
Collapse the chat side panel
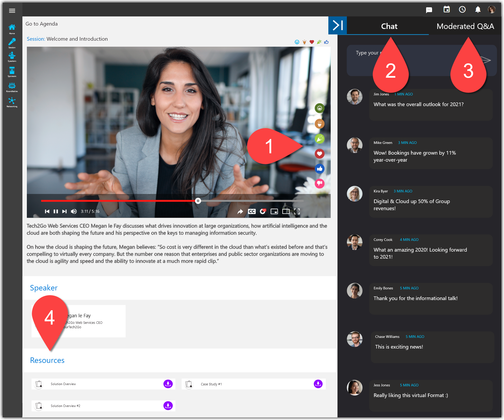[337, 26]
